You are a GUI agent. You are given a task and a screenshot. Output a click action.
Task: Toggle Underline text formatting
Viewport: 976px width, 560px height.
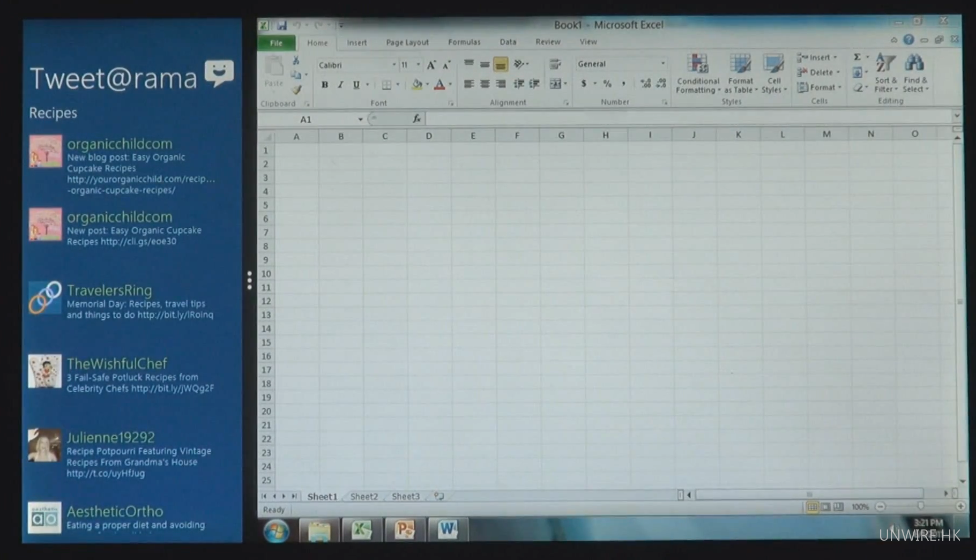[x=356, y=85]
